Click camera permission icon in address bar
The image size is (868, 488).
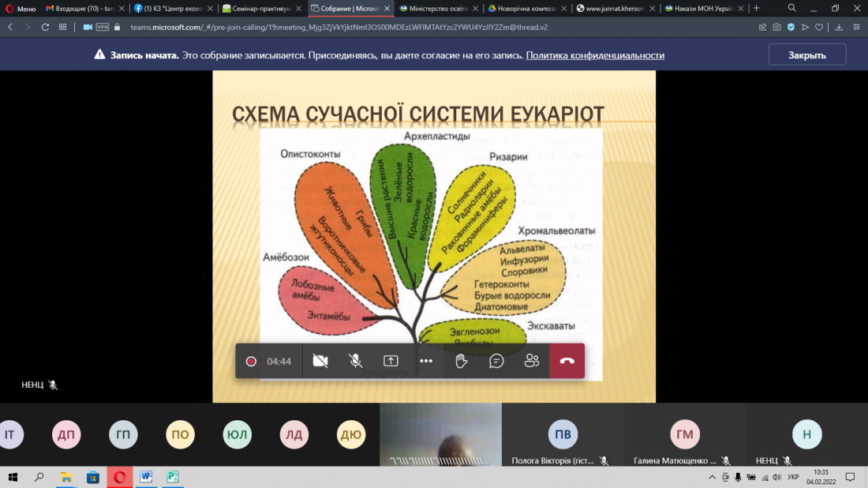coord(88,27)
